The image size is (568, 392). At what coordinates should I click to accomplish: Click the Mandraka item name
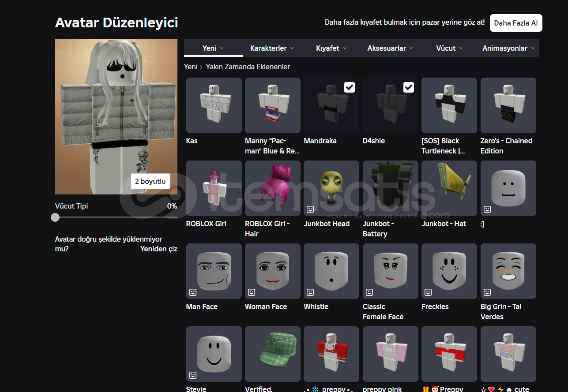coord(320,141)
